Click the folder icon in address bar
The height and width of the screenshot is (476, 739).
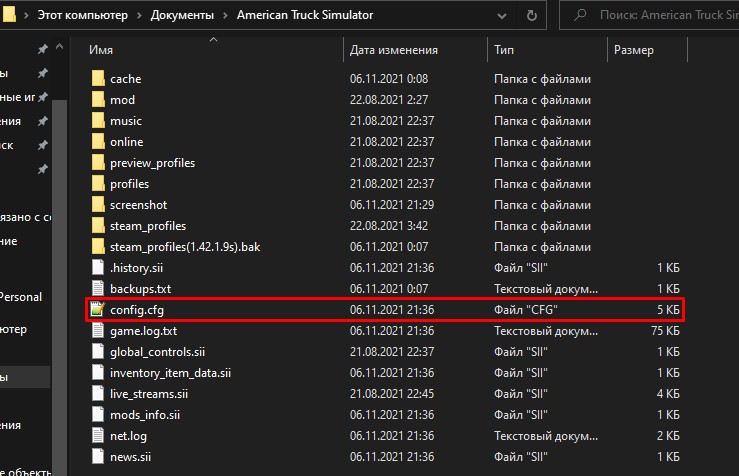pyautogui.click(x=11, y=16)
